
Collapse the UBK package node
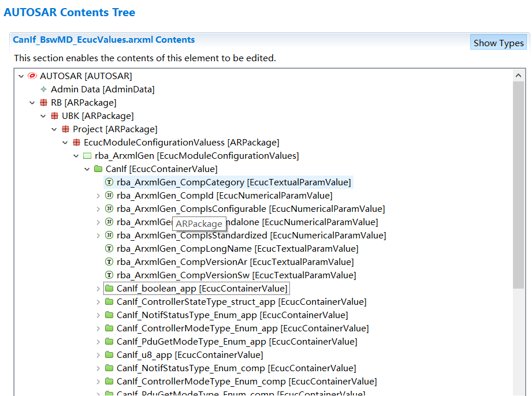click(x=43, y=116)
